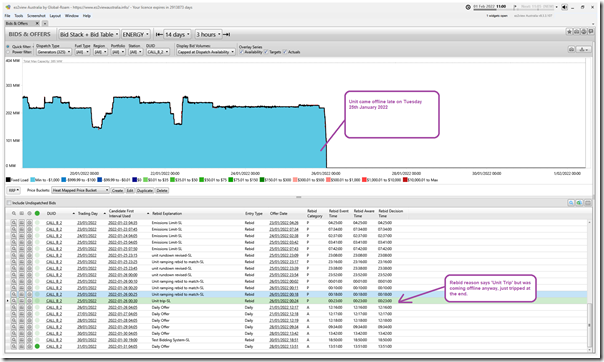Image resolution: width=604 pixels, height=362 pixels.
Task: Click the time-travel clock icon
Action: (468, 7)
